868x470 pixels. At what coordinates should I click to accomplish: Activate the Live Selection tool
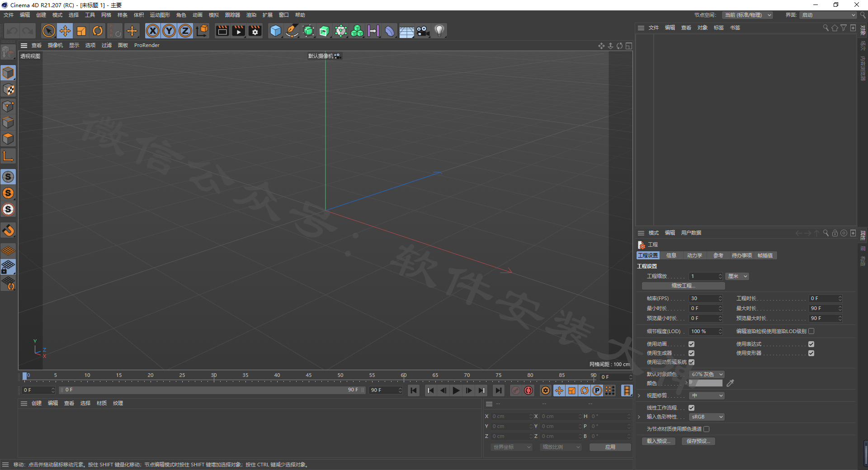tap(49, 31)
